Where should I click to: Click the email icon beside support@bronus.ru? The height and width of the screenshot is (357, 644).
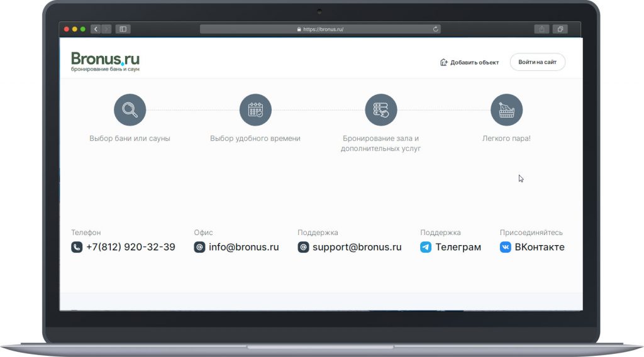303,247
